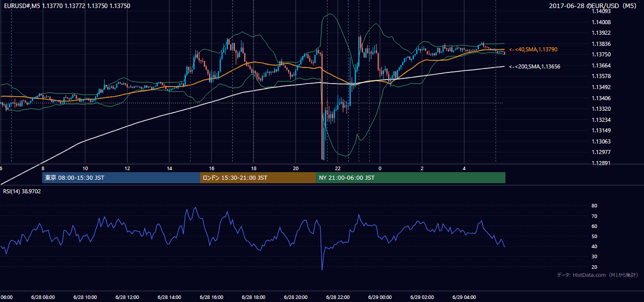Click price axis label 1.13836
Screen dimensions: 644x302
(601, 44)
